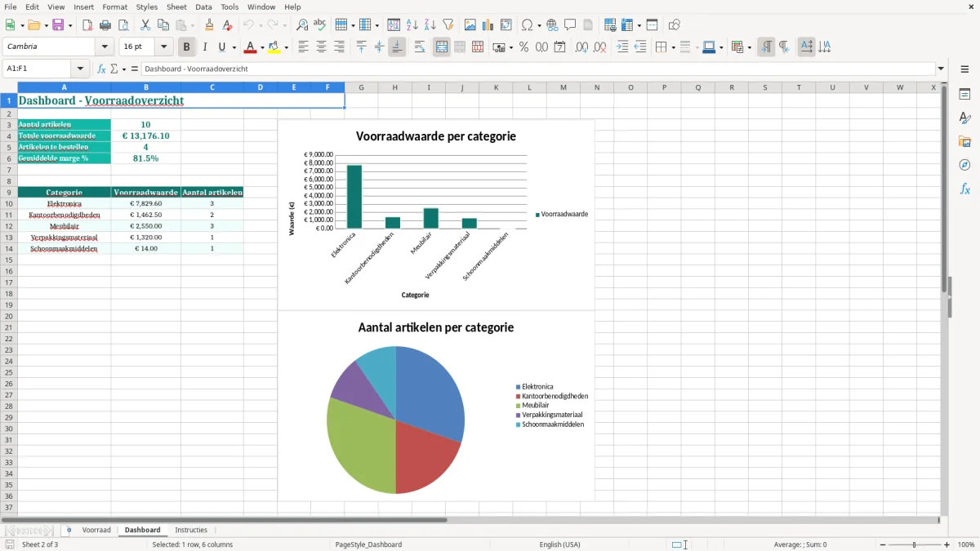Click Increase Indent icon
The height and width of the screenshot is (551, 980).
tap(622, 47)
